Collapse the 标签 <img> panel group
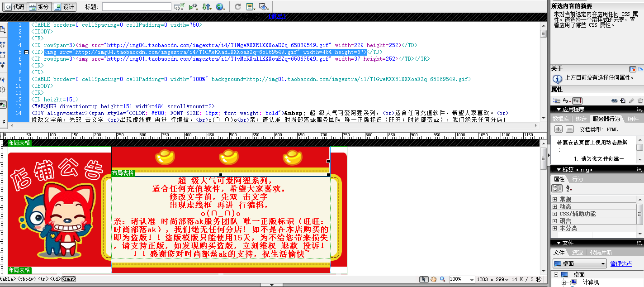This screenshot has width=644, height=287. [x=559, y=170]
